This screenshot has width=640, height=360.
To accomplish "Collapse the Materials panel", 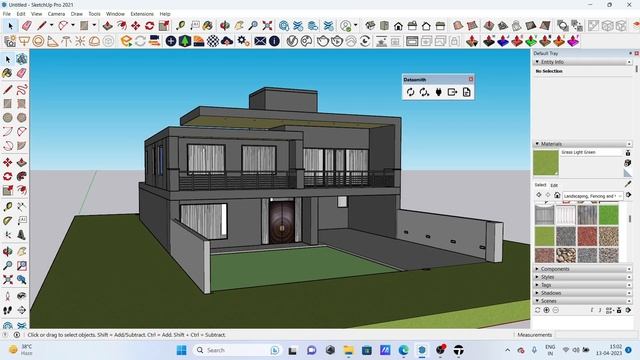I will [537, 144].
